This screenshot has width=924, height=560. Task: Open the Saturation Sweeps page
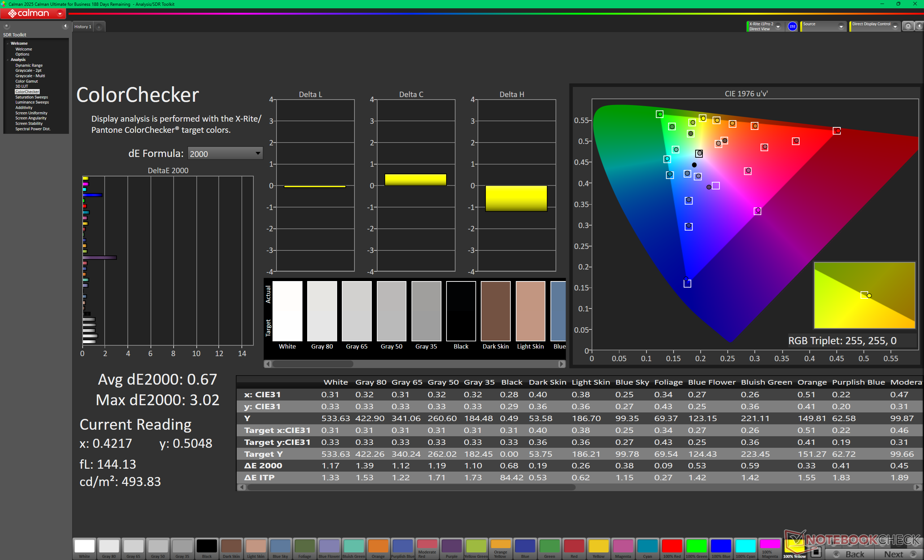[x=31, y=97]
